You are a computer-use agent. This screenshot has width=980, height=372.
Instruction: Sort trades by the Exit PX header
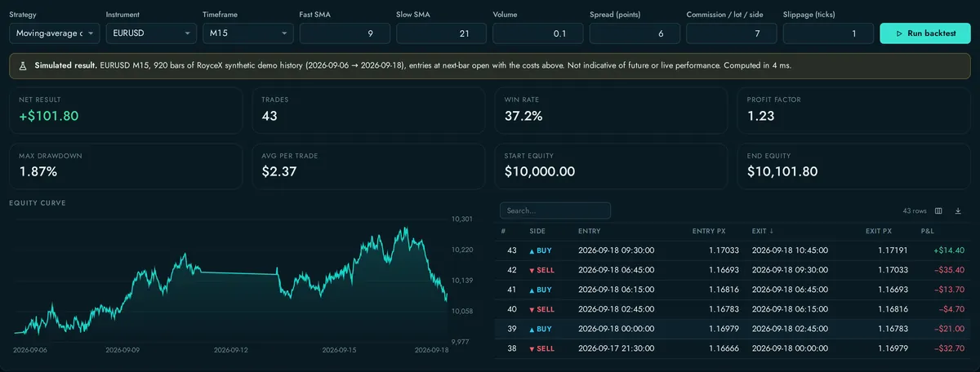click(879, 231)
